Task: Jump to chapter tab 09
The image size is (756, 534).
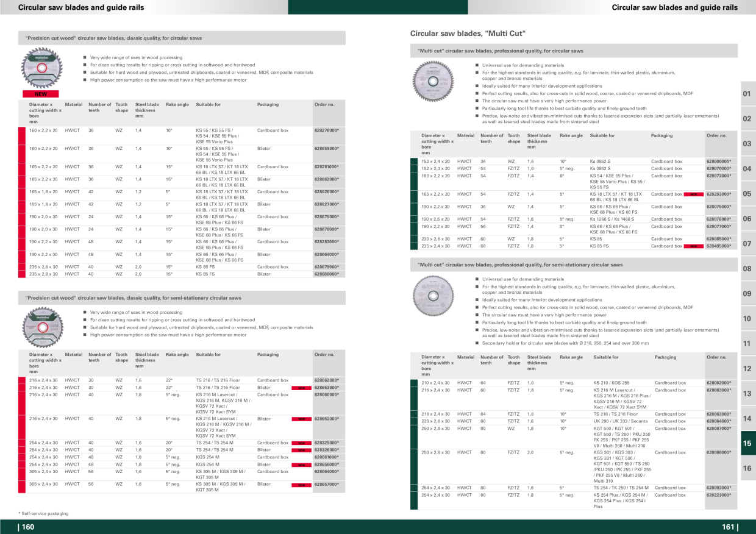Action: 747,294
